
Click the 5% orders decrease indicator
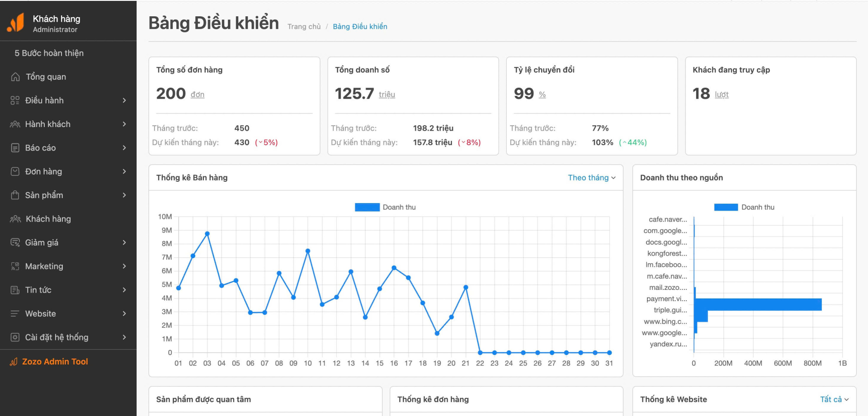pyautogui.click(x=266, y=142)
